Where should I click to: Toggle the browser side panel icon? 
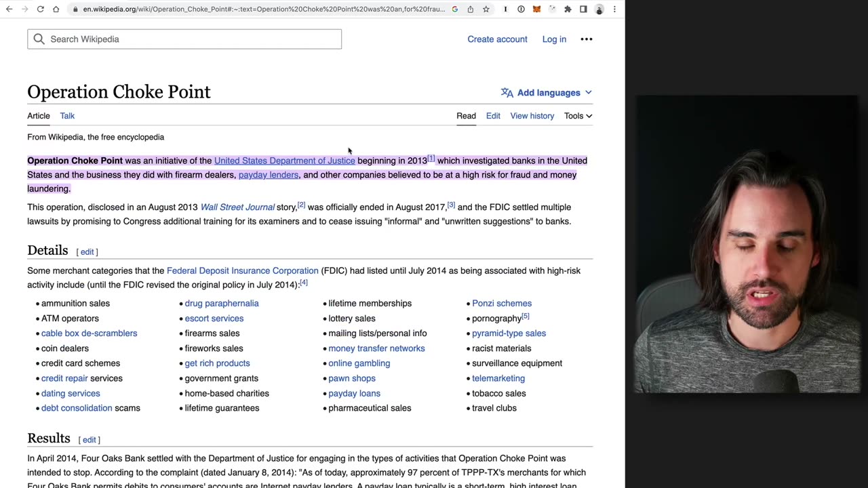583,9
